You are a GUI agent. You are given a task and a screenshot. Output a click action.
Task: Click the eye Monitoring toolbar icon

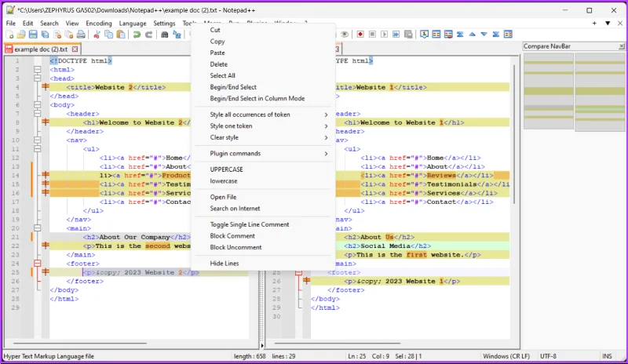[345, 35]
